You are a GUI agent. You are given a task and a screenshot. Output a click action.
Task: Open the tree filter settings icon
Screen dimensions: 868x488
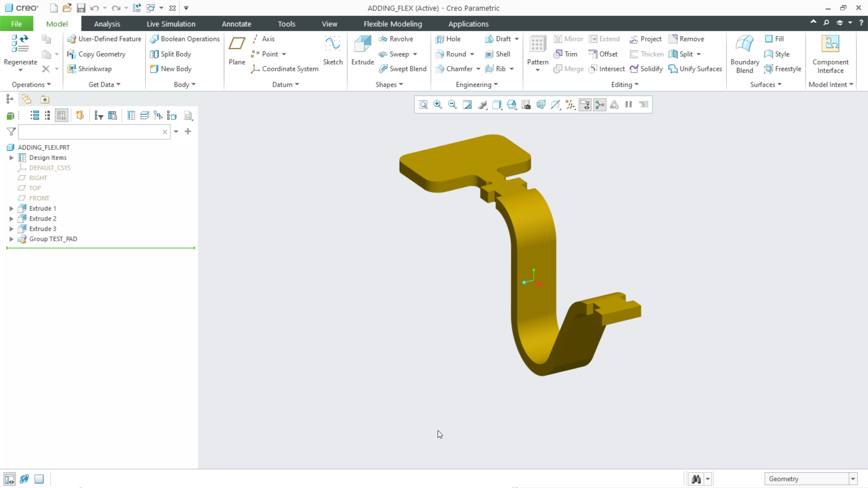(99, 116)
